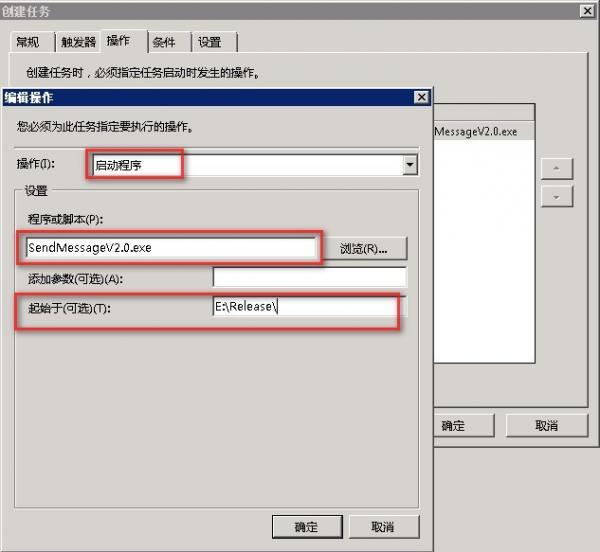Viewport: 600px width, 552px height.
Task: Click 取消 in the 创建任务 window
Action: click(546, 425)
